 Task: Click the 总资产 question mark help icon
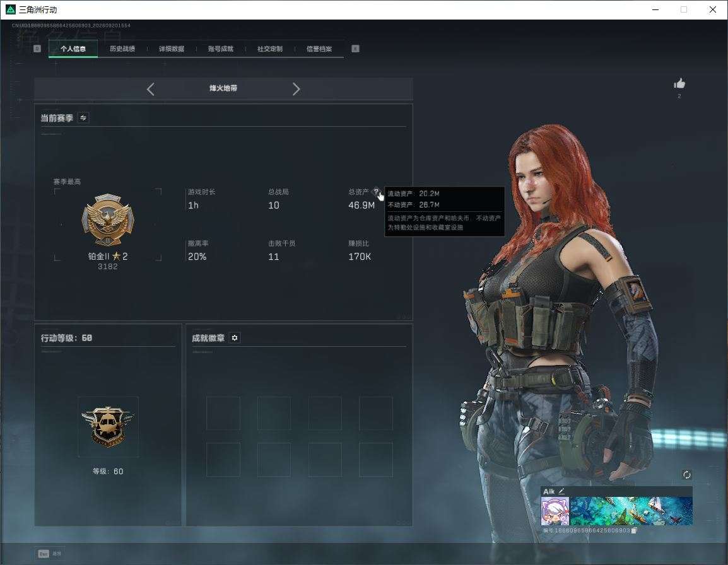[x=376, y=191]
